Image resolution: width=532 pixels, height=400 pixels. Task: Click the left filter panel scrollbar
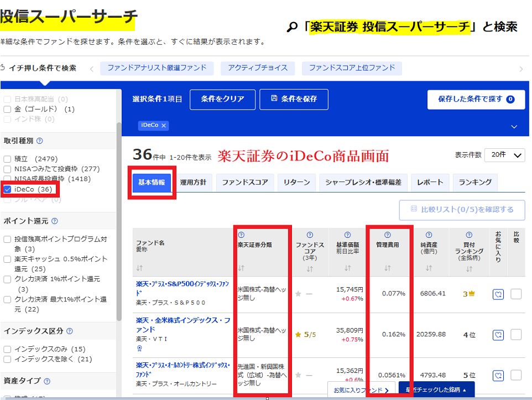coord(119,221)
